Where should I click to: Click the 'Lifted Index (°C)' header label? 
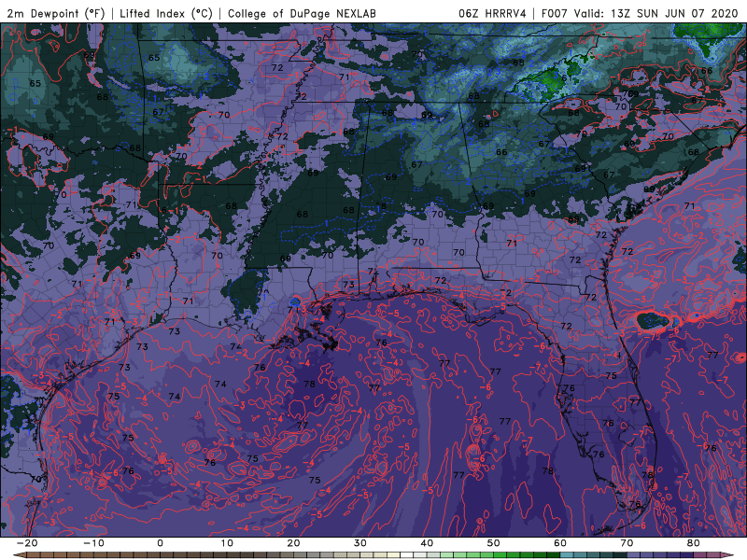click(x=166, y=13)
